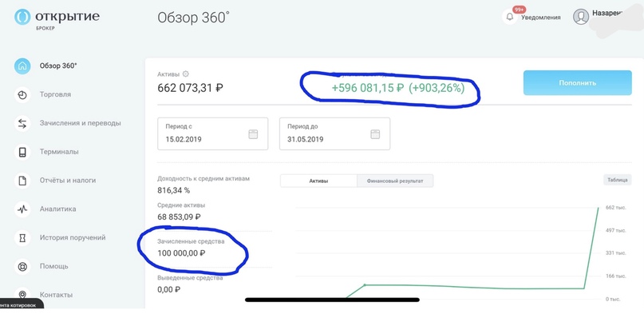Click the gear icon next to Активы

click(x=186, y=74)
